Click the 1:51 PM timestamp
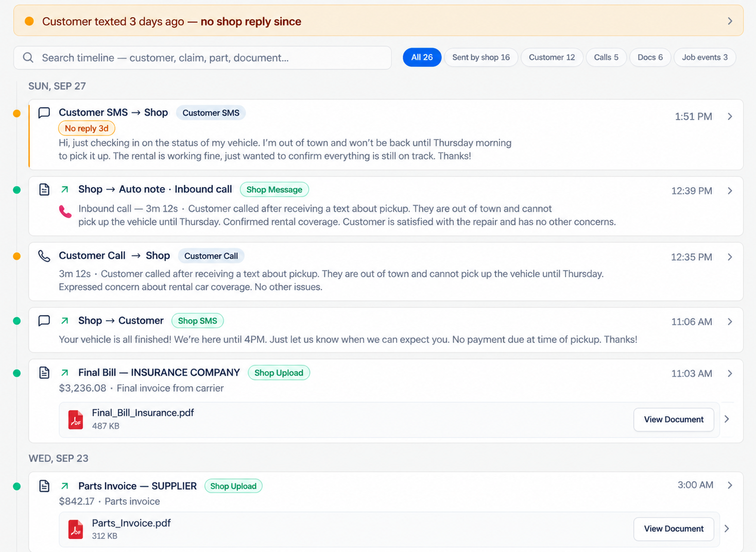The image size is (756, 552). (693, 116)
